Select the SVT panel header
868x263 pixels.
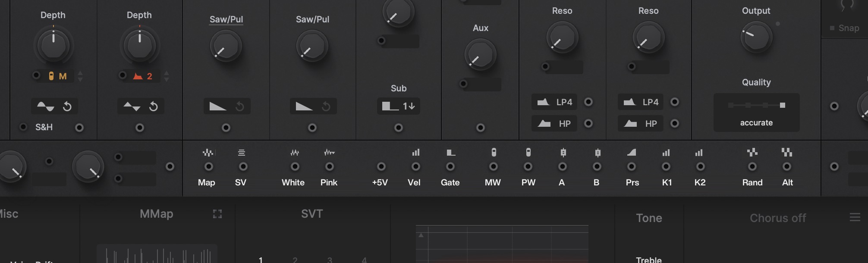pos(312,214)
